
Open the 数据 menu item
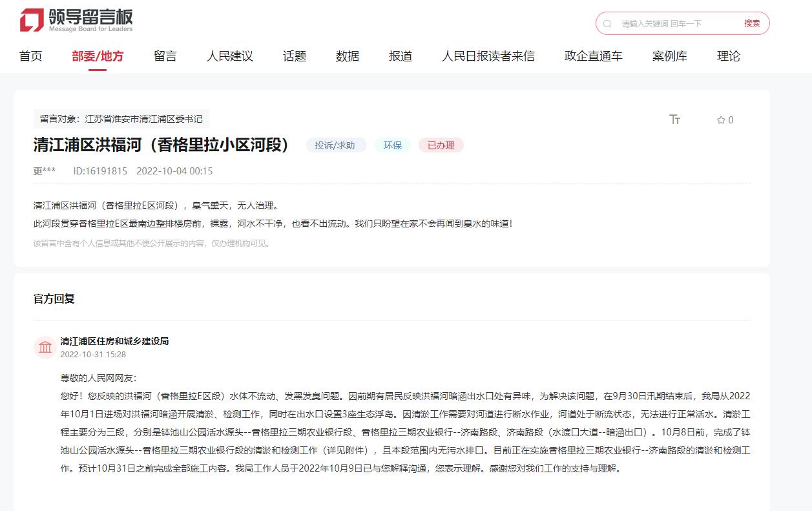click(347, 56)
